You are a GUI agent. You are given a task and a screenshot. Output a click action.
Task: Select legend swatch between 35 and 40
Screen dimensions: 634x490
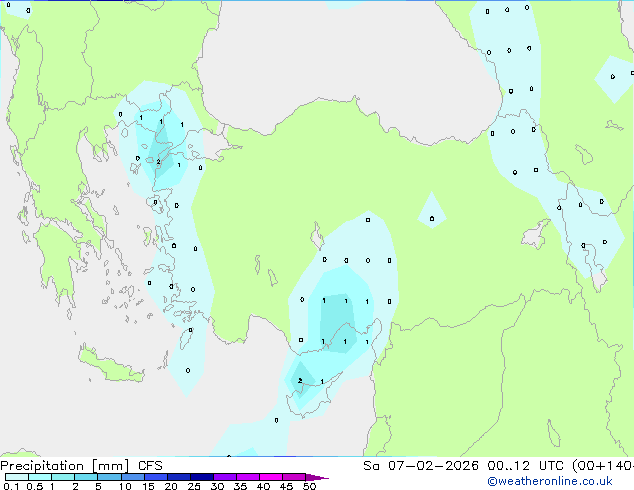click(x=247, y=477)
